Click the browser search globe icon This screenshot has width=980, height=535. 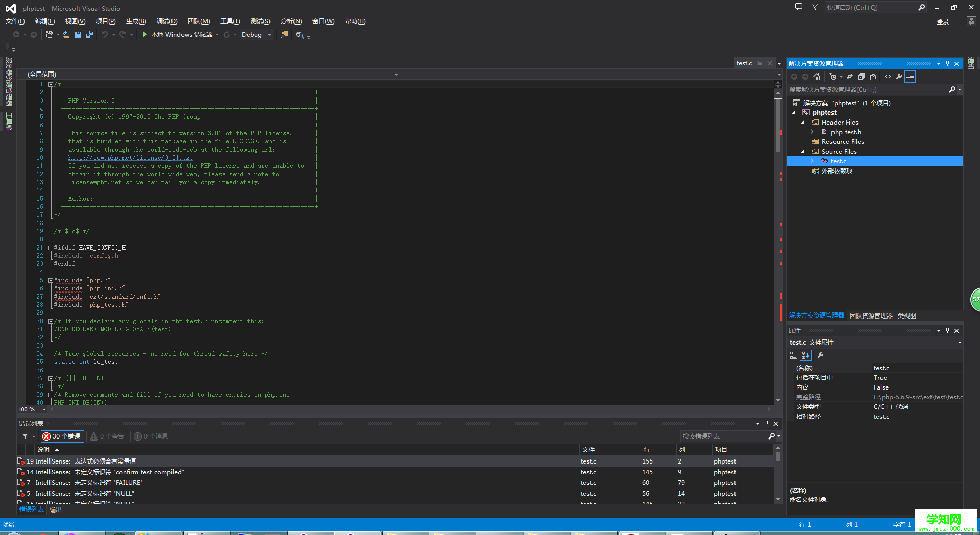(x=300, y=35)
